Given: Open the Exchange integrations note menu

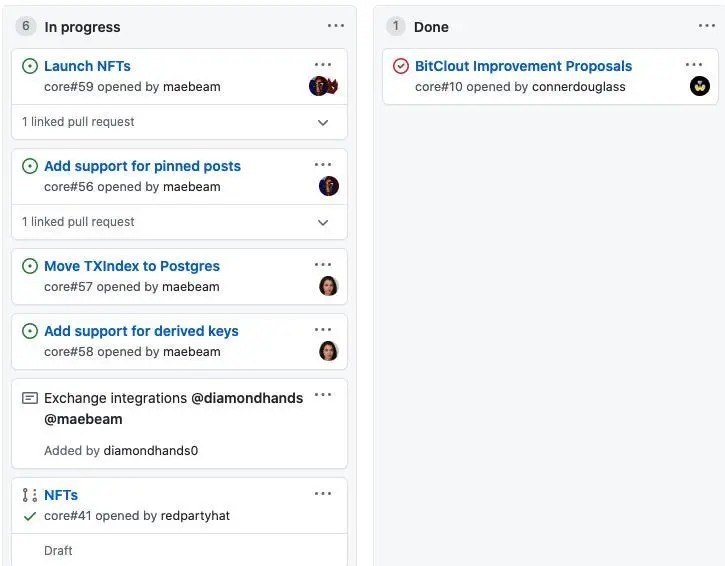Looking at the screenshot, I should [x=323, y=395].
